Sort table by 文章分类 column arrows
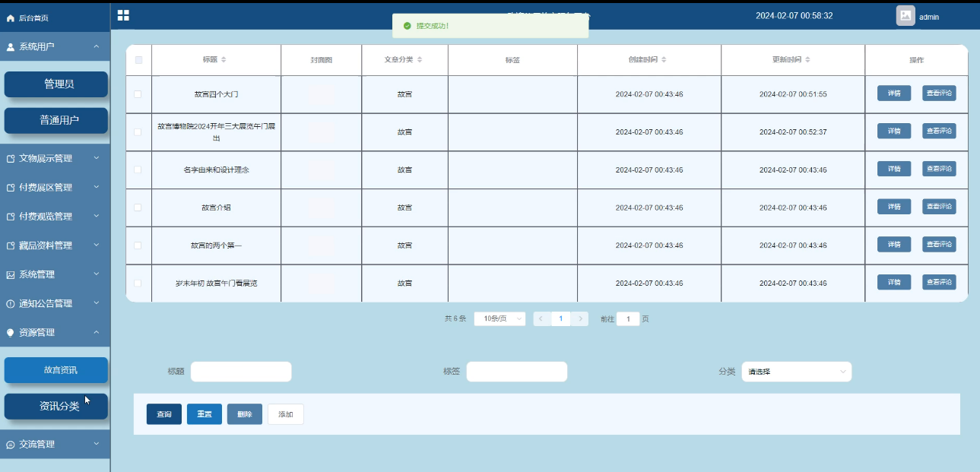This screenshot has width=980, height=472. click(420, 59)
